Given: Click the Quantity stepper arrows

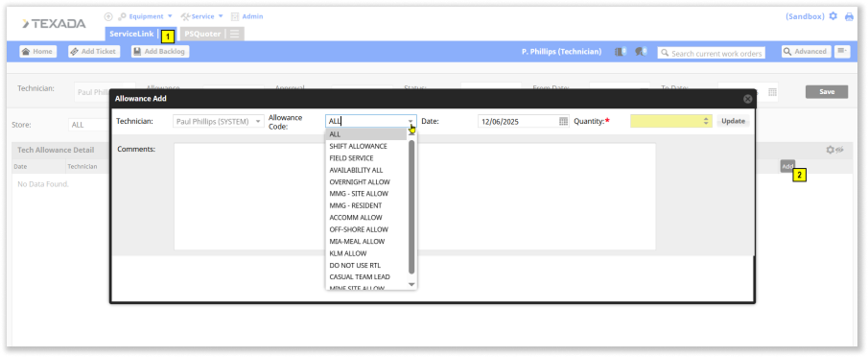Looking at the screenshot, I should tap(706, 121).
